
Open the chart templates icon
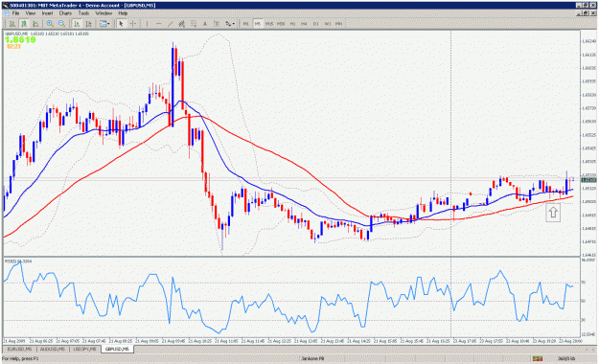[x=103, y=24]
